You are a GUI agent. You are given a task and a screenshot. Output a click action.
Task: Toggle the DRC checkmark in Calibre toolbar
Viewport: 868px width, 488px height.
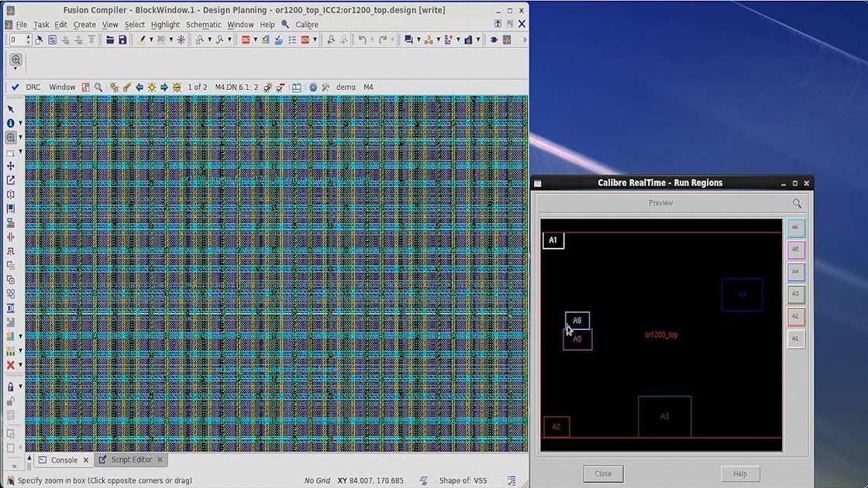pyautogui.click(x=15, y=88)
